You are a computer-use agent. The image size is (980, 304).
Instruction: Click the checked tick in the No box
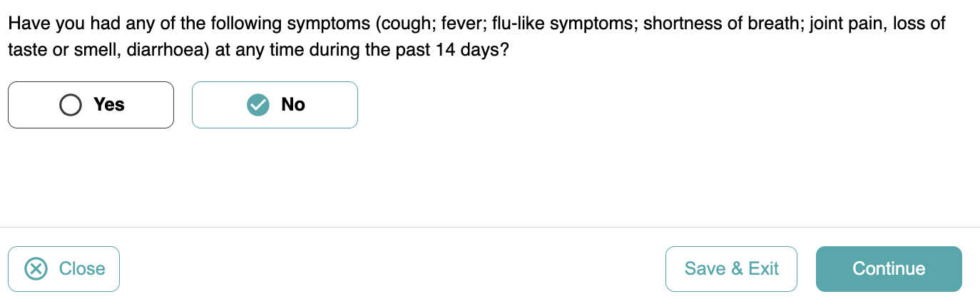(x=257, y=105)
